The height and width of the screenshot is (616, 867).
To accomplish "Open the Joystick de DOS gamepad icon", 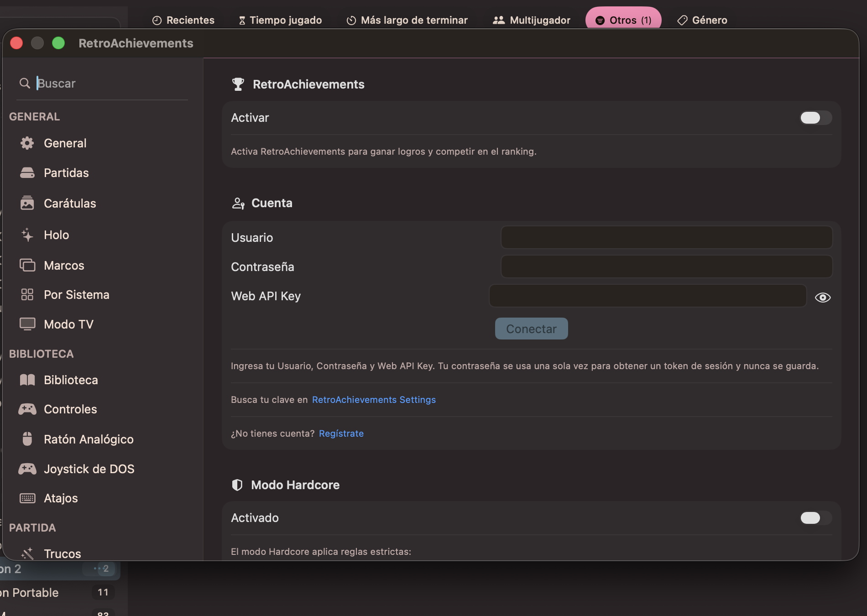I will [27, 469].
